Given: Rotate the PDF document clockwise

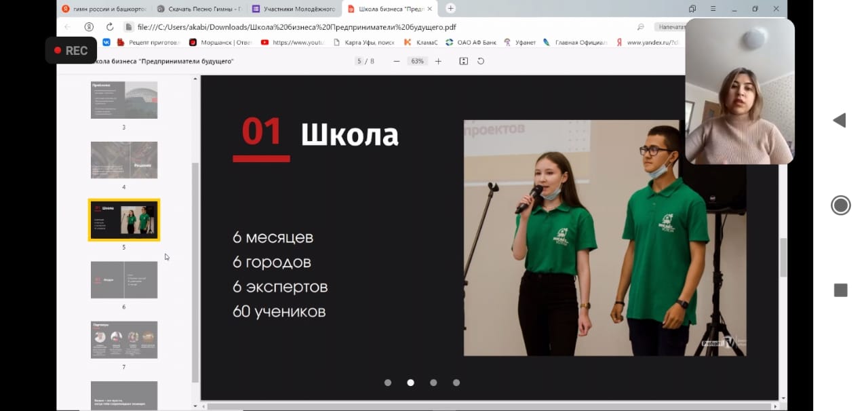Looking at the screenshot, I should click(481, 61).
